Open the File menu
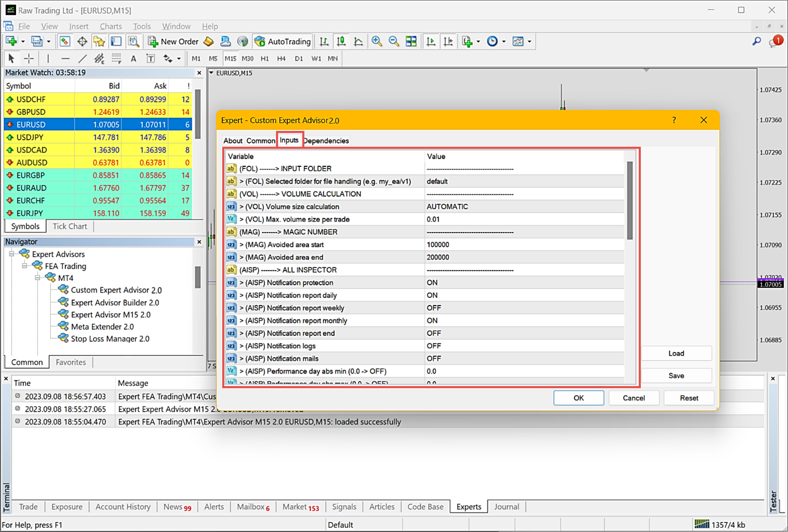Viewport: 788px width, 532px height. click(24, 26)
